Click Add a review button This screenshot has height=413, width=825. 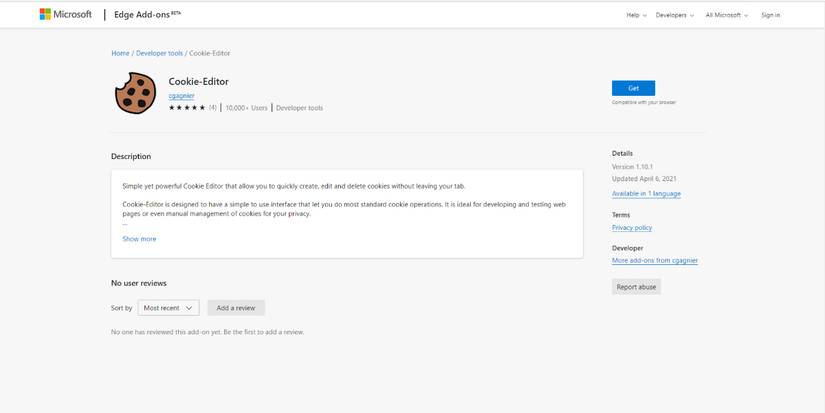tap(236, 308)
